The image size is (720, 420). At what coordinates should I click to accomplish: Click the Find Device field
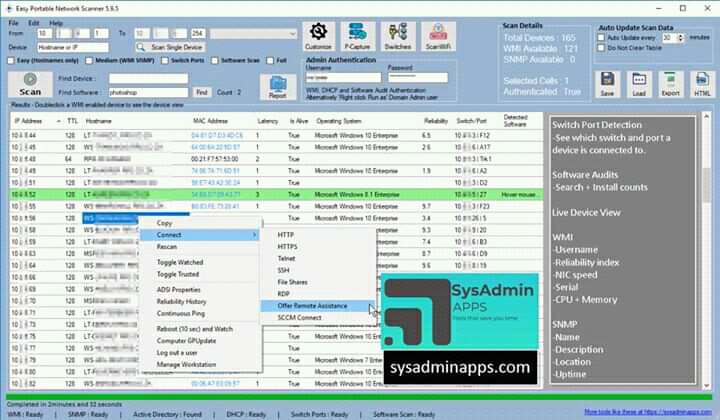(x=148, y=78)
